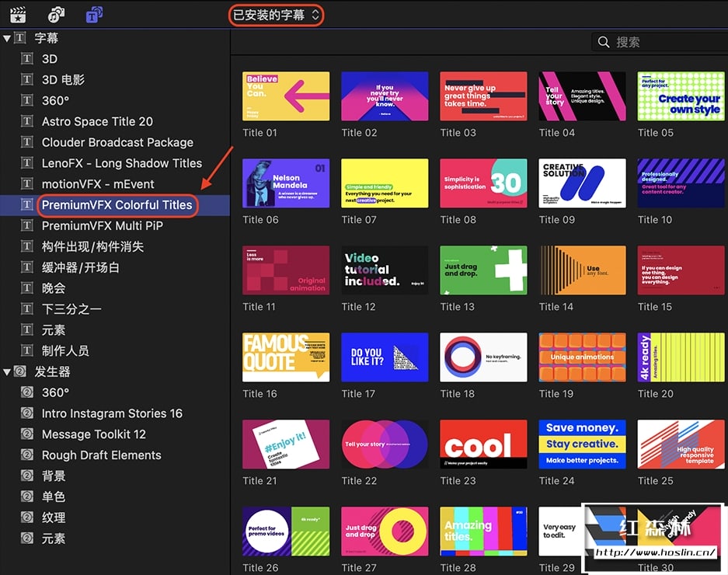Select the Title 16 Famous Quote thumbnail
This screenshot has height=575, width=728.
point(286,357)
